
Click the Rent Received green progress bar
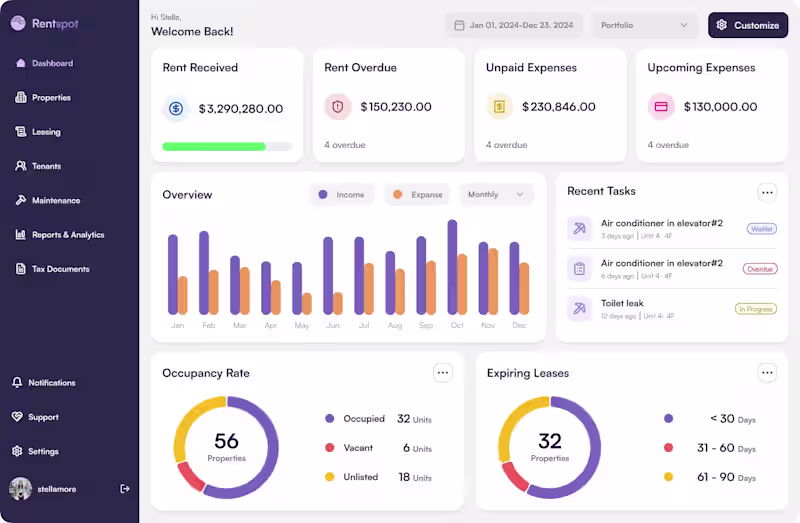tap(214, 147)
